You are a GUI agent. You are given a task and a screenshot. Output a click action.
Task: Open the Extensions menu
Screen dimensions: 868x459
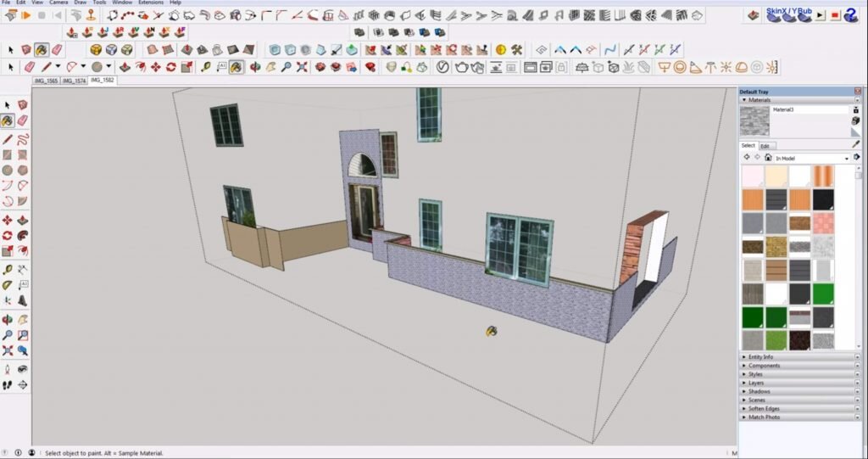click(x=151, y=3)
